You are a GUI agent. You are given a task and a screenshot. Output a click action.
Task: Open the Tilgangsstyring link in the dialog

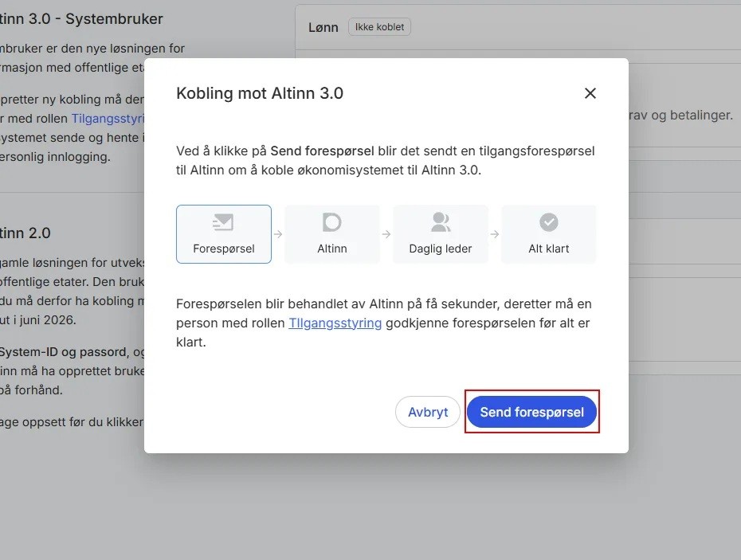(335, 323)
